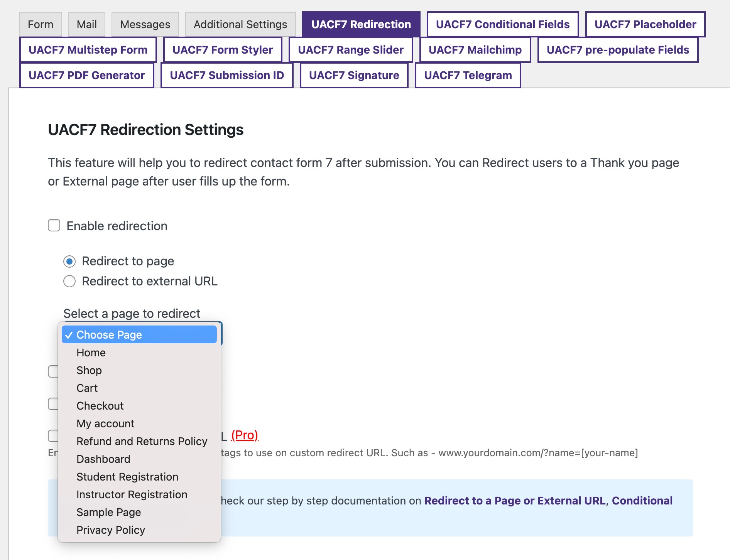Select Student Registration page option
Screen dimensions: 730x560
(x=139, y=477)
